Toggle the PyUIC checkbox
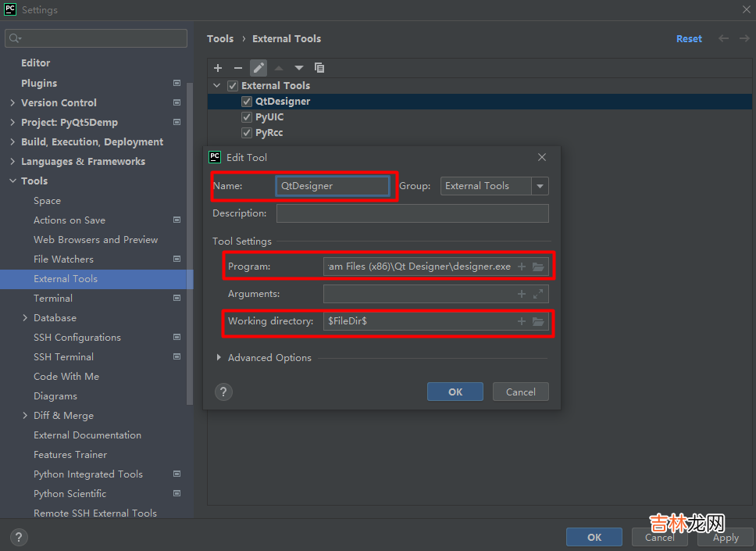This screenshot has width=756, height=551. (248, 117)
